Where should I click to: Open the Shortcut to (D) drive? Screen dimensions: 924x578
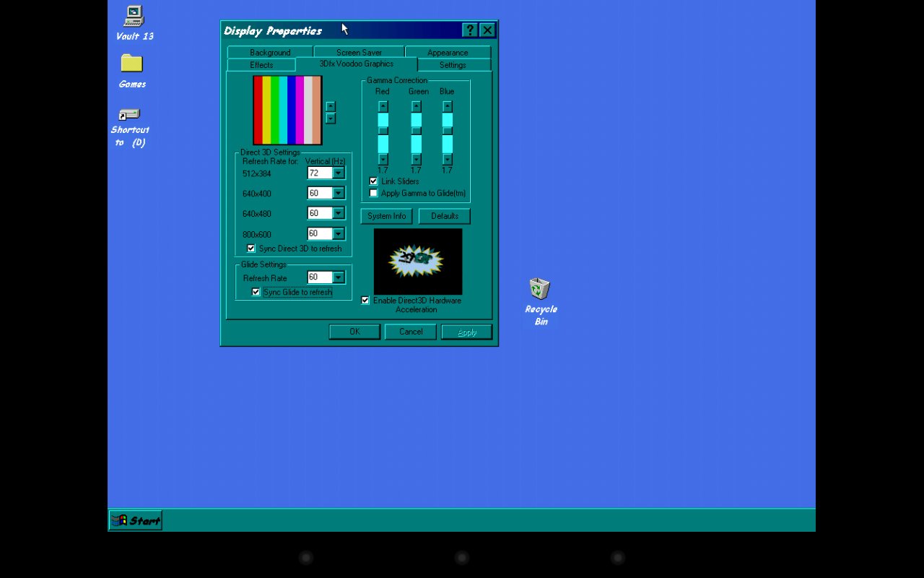(129, 114)
